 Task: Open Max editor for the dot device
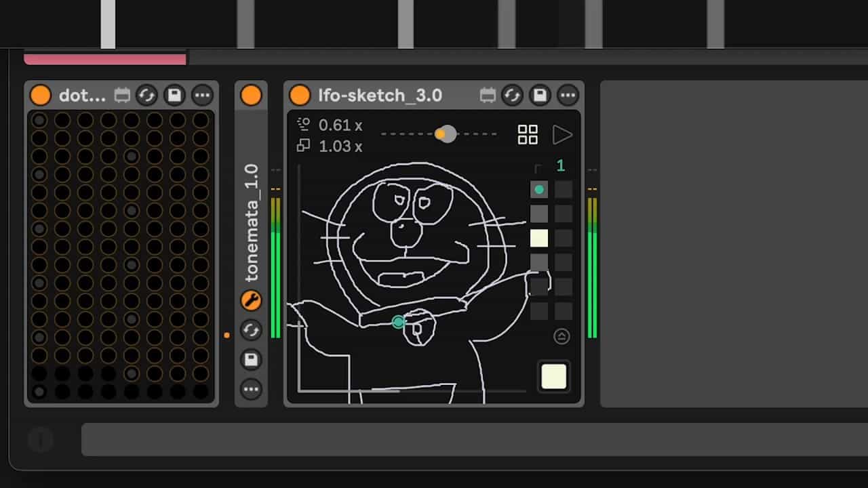pyautogui.click(x=122, y=96)
